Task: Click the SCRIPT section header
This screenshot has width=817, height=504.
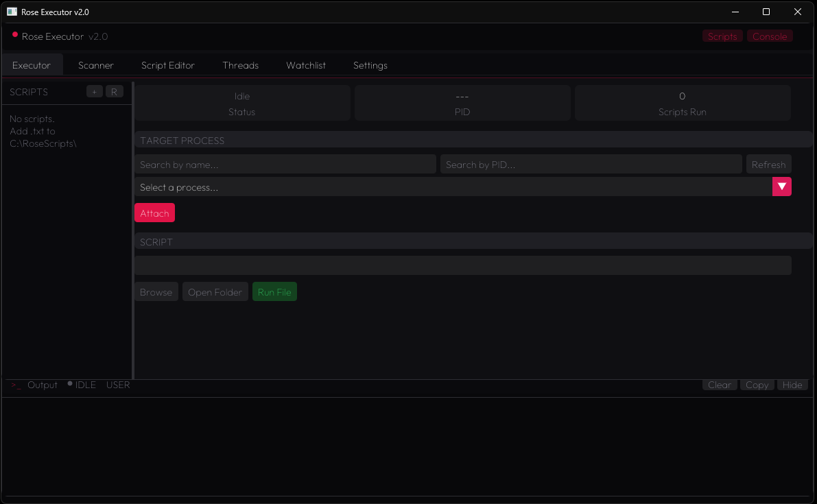Action: point(473,241)
